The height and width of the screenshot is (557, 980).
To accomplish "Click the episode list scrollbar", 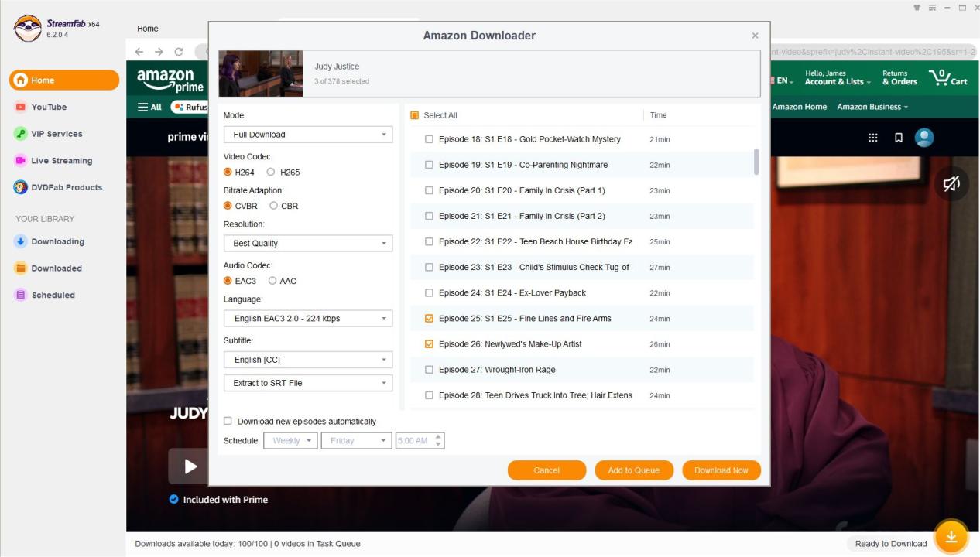I will tap(756, 161).
